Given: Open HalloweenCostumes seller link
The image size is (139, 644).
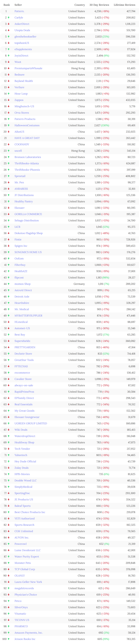Looking at the screenshot, I should click(27, 125).
